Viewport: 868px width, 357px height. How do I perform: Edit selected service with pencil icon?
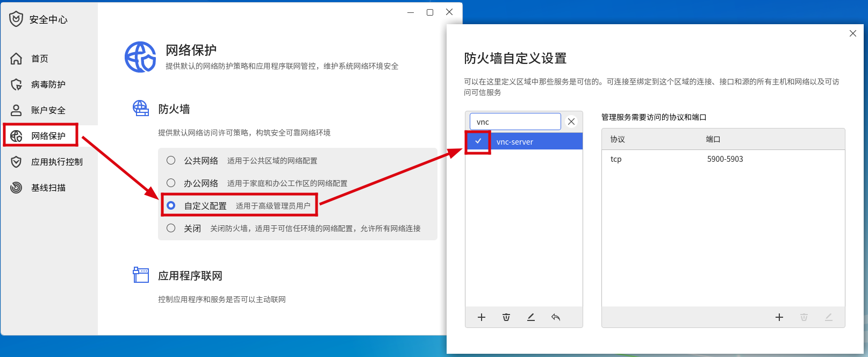point(531,317)
